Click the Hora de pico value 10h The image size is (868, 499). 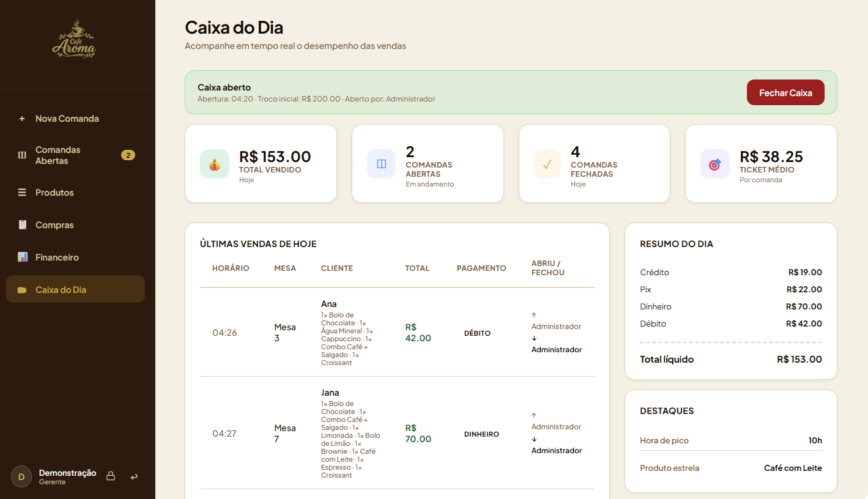pyautogui.click(x=815, y=440)
